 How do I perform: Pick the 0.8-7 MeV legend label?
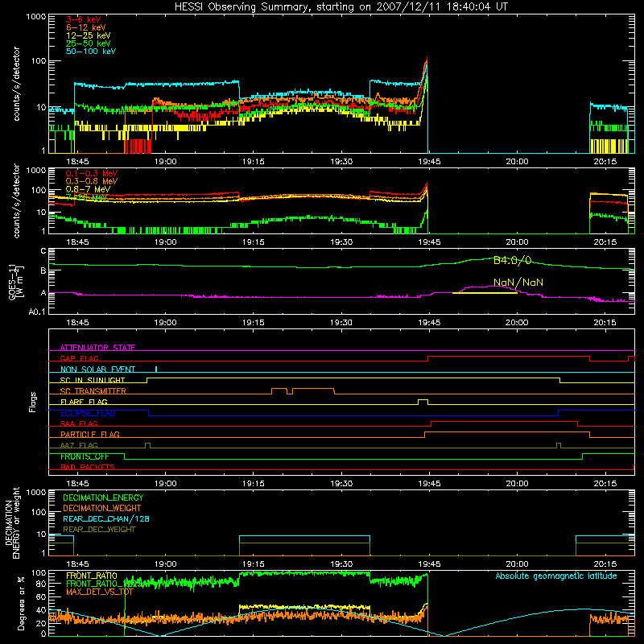tap(88, 189)
